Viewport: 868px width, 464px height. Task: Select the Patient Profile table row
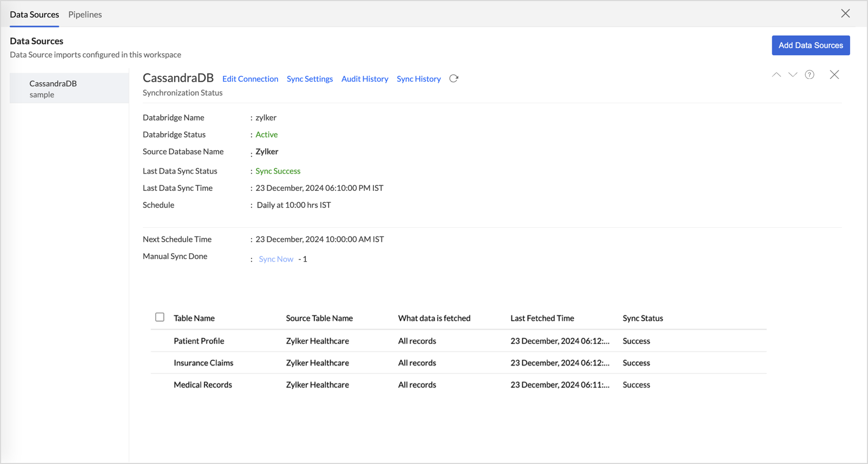[199, 341]
